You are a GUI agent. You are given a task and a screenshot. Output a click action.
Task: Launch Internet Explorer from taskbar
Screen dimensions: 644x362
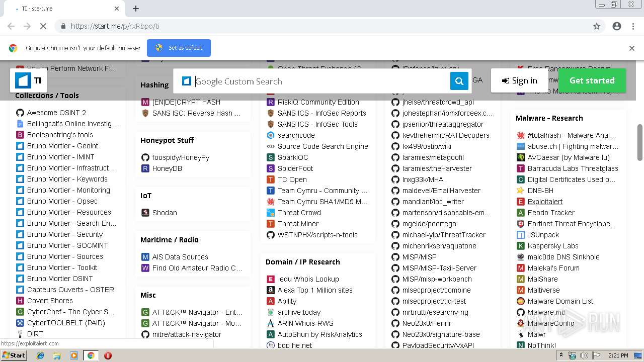coord(40,355)
